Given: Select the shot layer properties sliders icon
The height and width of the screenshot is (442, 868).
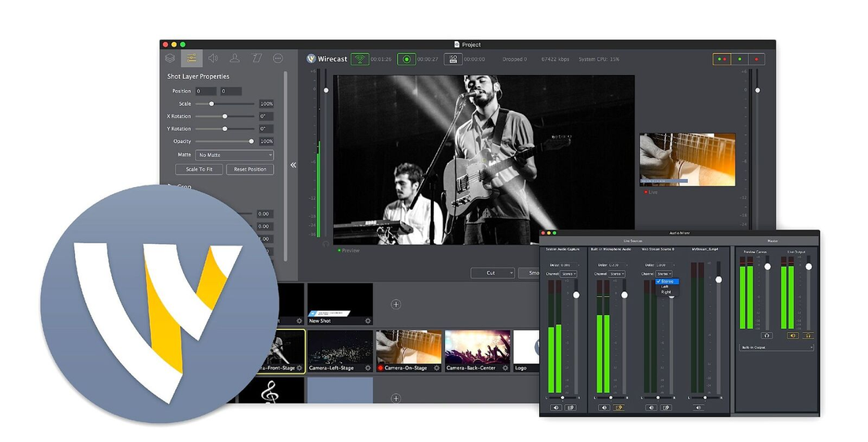Looking at the screenshot, I should (x=192, y=58).
